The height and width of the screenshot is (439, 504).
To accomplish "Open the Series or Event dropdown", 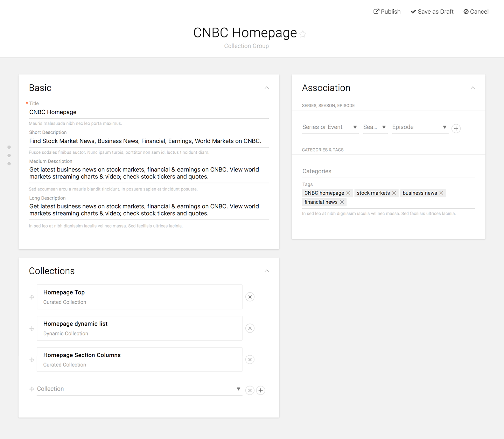I will pyautogui.click(x=330, y=127).
